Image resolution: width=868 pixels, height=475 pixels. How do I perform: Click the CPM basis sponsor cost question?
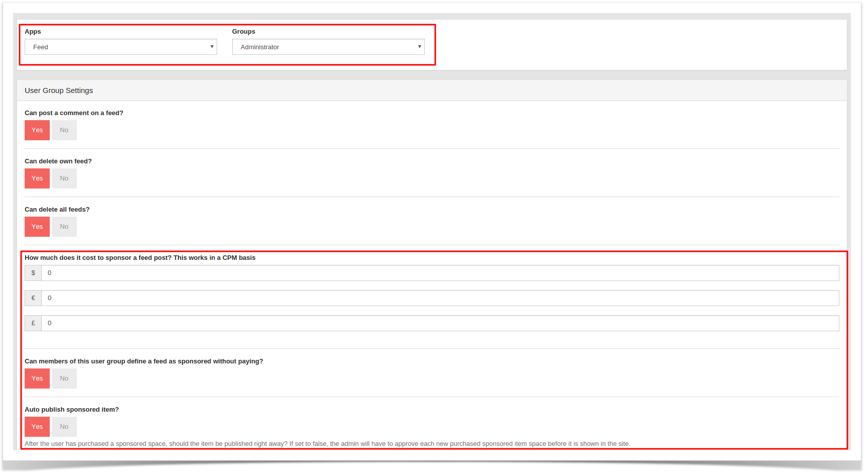click(x=140, y=258)
